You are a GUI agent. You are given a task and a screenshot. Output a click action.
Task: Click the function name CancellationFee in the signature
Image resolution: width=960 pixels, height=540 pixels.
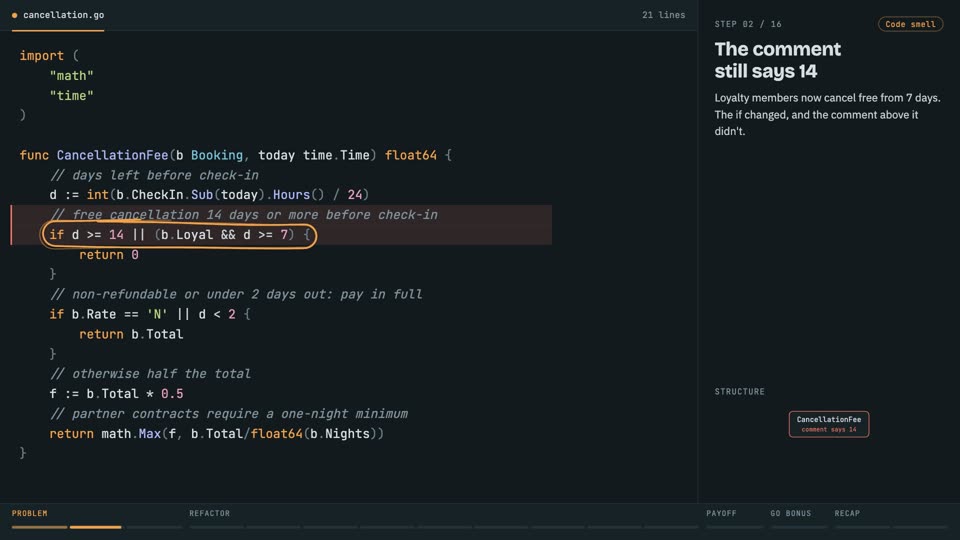(x=112, y=156)
